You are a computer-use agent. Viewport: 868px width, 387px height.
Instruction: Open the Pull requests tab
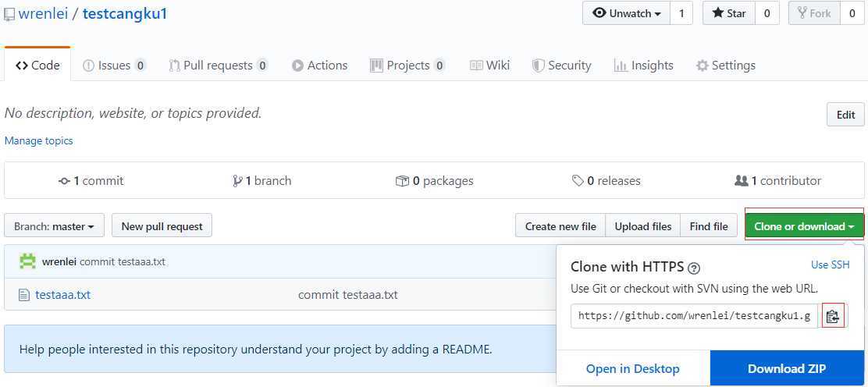click(x=218, y=66)
